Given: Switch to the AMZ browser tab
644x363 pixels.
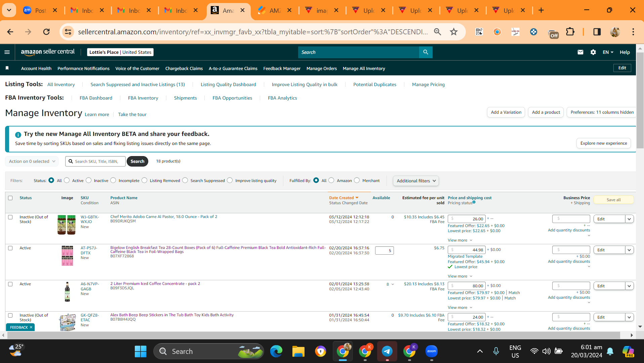Looking at the screenshot, I should coord(274,10).
